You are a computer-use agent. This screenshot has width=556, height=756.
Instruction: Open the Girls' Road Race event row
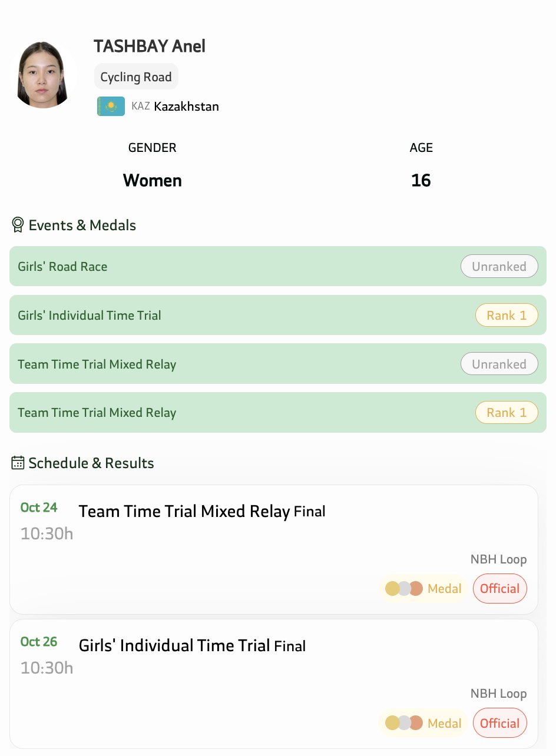click(x=236, y=266)
